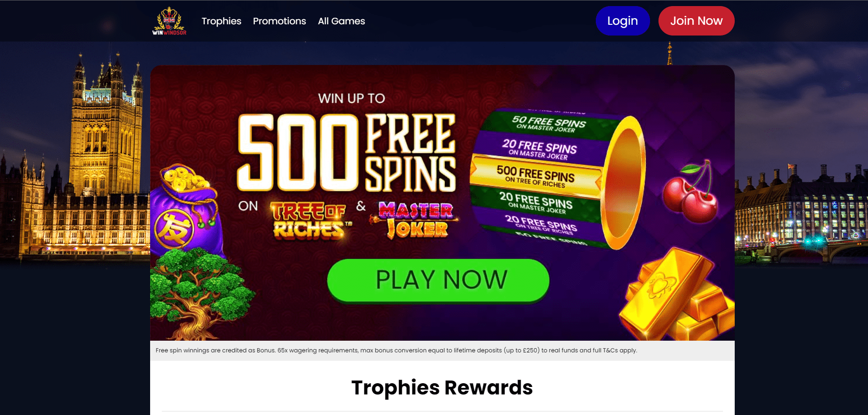Click the 500 Free Spins banner text
The image size is (868, 415).
coord(347,153)
